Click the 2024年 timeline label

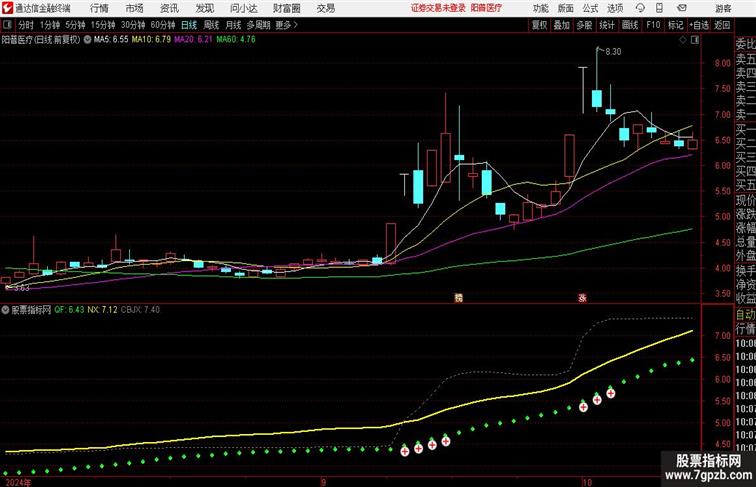18,482
